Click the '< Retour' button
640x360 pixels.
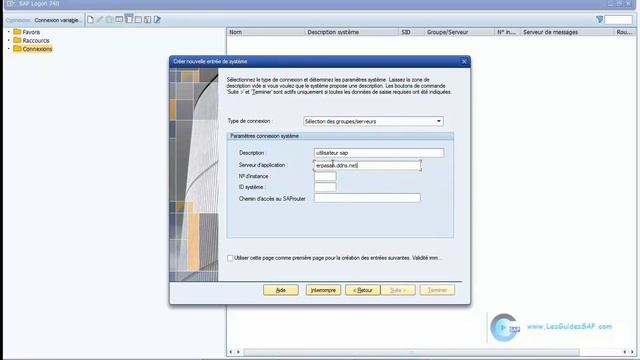[362, 290]
